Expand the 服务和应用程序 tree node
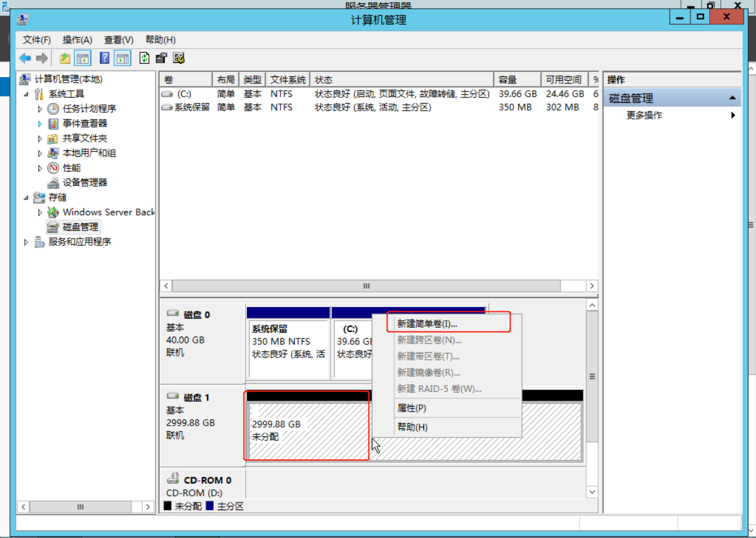This screenshot has height=538, width=756. [x=27, y=242]
